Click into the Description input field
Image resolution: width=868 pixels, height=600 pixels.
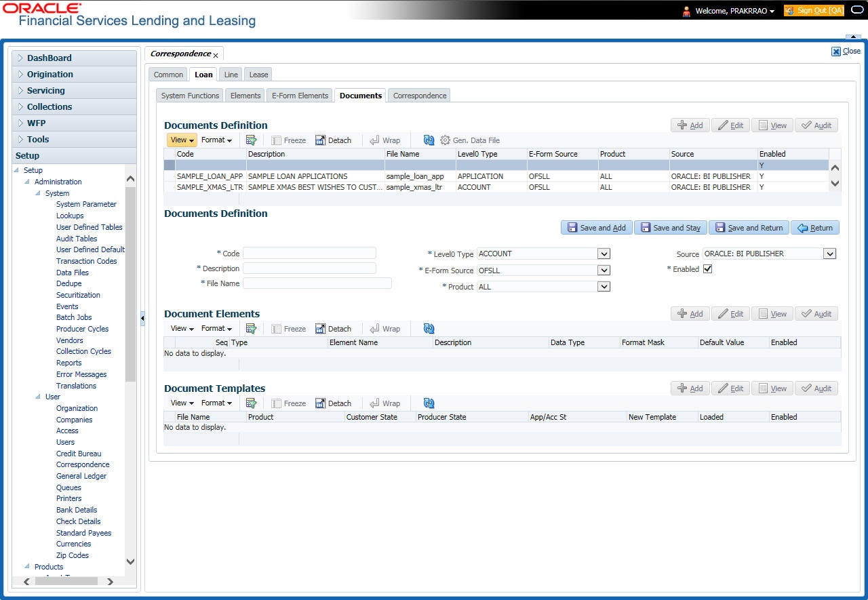(309, 268)
